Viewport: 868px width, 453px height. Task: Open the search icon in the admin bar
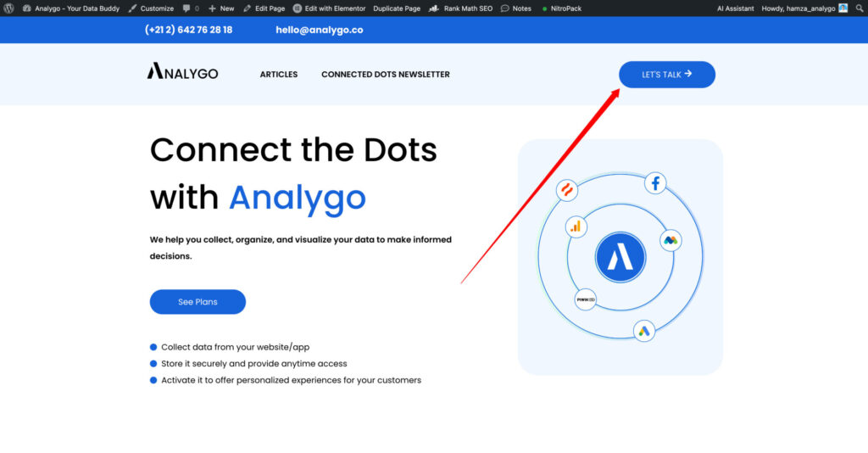[x=858, y=8]
